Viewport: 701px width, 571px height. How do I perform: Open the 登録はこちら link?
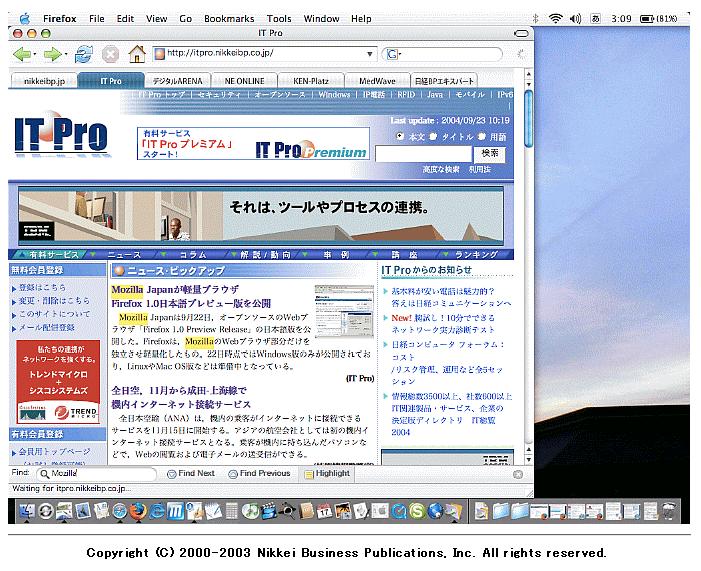click(x=42, y=288)
